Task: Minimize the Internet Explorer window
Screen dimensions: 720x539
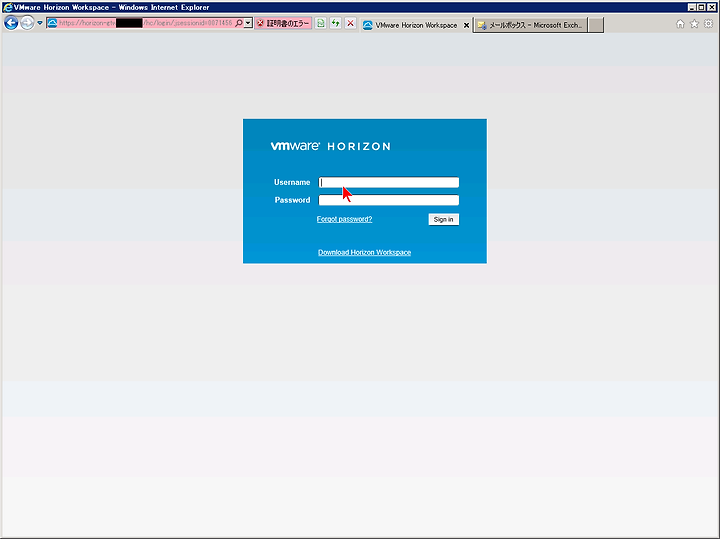Action: 692,7
